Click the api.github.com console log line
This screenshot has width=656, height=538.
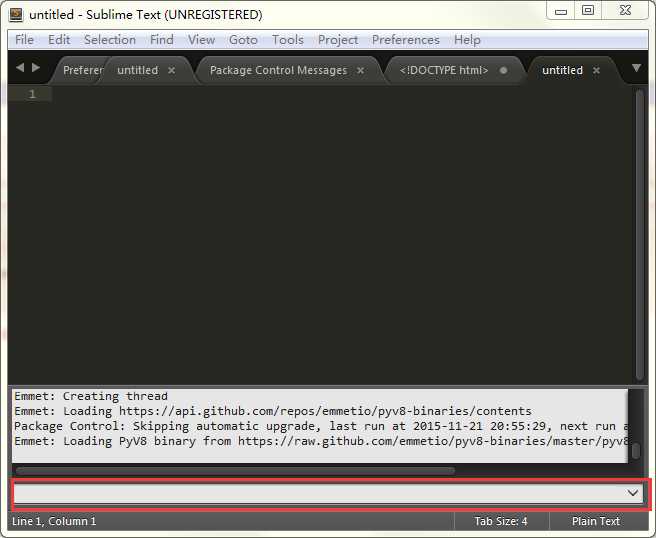pyautogui.click(x=273, y=411)
